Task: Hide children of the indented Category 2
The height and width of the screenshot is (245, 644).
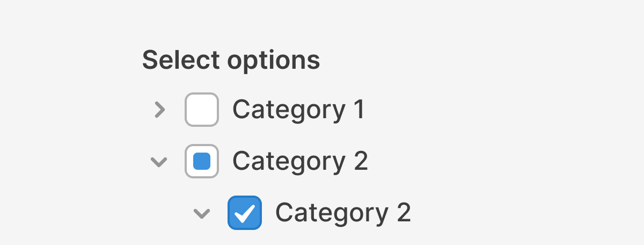Action: [x=201, y=213]
